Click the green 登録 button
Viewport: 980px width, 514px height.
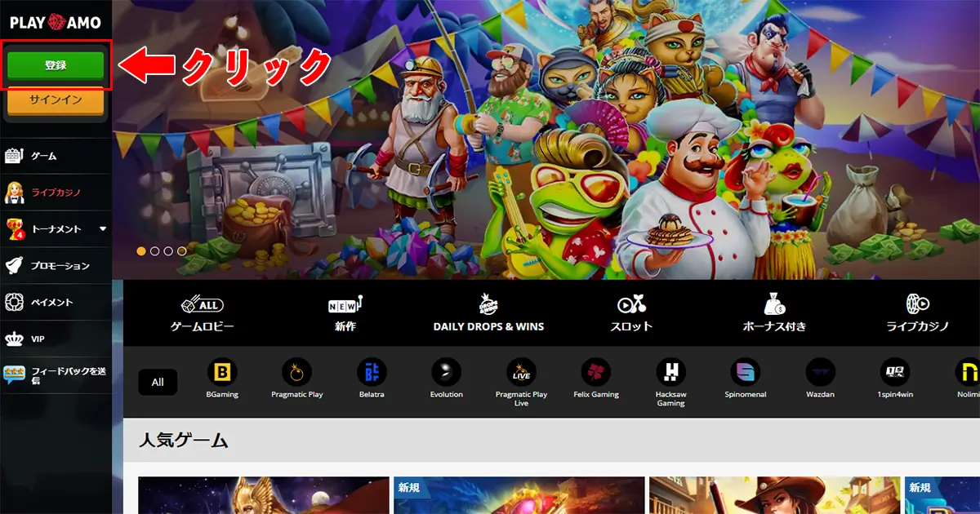point(56,65)
